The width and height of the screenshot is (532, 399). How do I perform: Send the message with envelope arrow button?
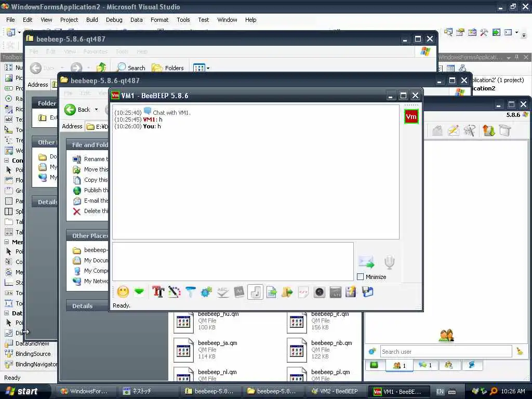tap(366, 262)
